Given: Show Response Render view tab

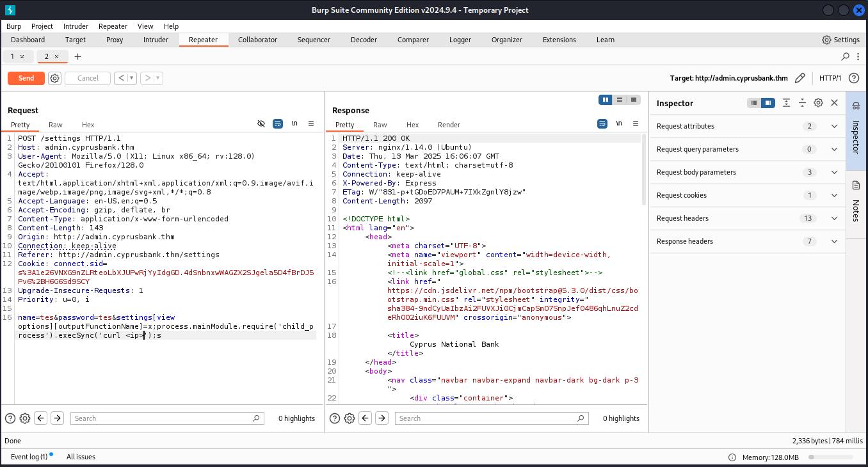Looking at the screenshot, I should click(449, 125).
